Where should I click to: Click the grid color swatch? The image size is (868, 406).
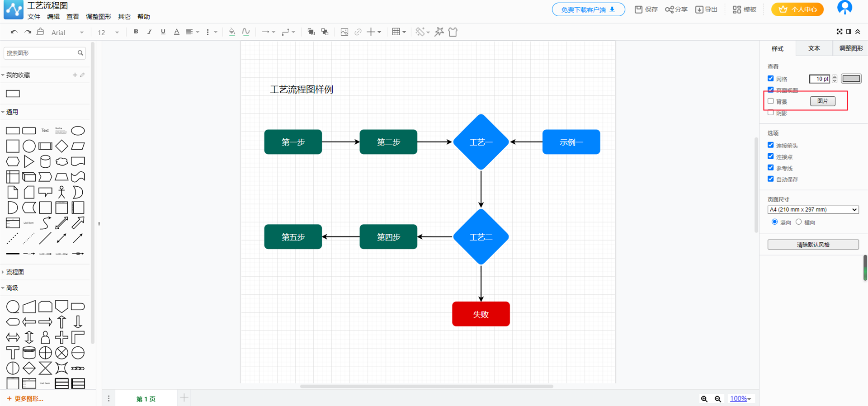coord(851,79)
